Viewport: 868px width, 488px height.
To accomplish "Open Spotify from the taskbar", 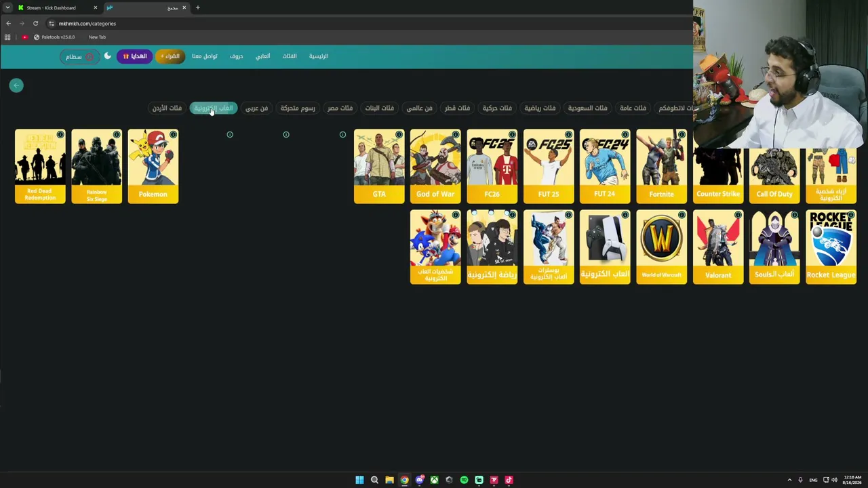I will point(464,480).
